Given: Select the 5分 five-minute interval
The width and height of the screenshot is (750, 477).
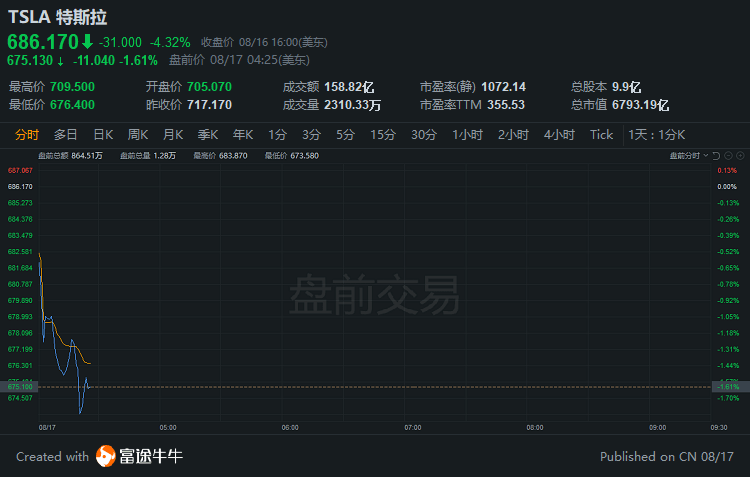Looking at the screenshot, I should point(345,135).
